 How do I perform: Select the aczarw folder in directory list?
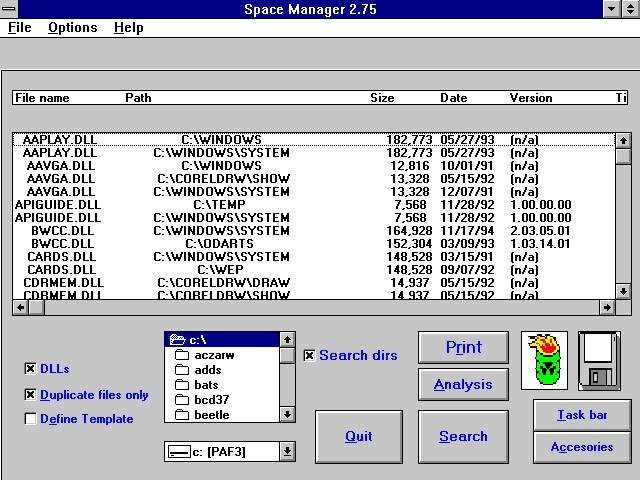pyautogui.click(x=214, y=355)
